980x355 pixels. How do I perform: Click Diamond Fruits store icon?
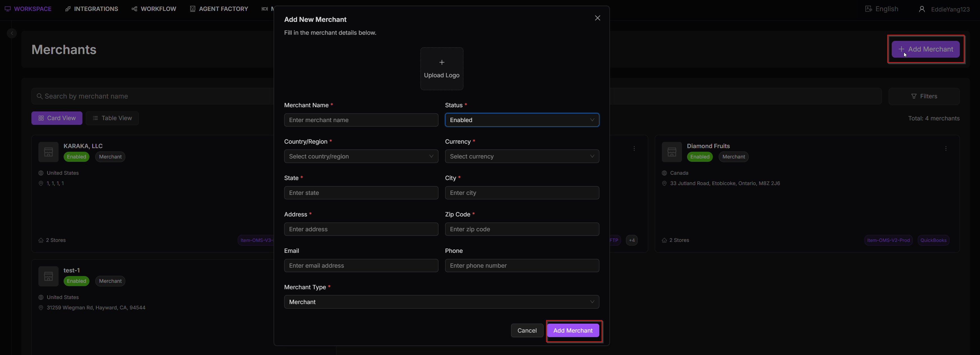click(671, 152)
